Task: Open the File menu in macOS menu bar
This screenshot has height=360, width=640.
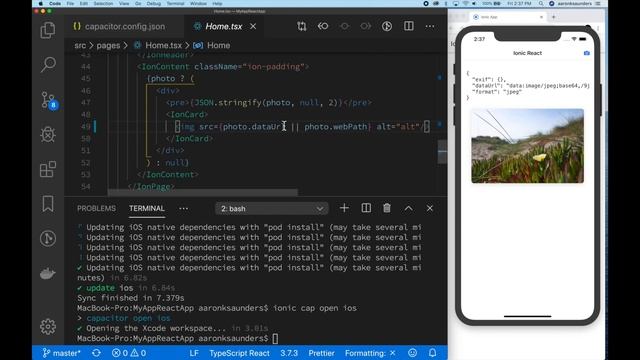Action: (70, 3)
